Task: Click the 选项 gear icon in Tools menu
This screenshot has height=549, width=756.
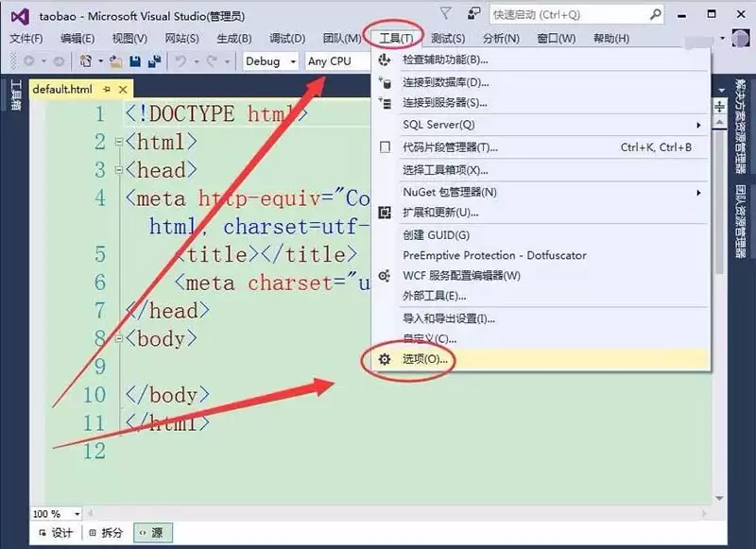Action: pyautogui.click(x=384, y=358)
